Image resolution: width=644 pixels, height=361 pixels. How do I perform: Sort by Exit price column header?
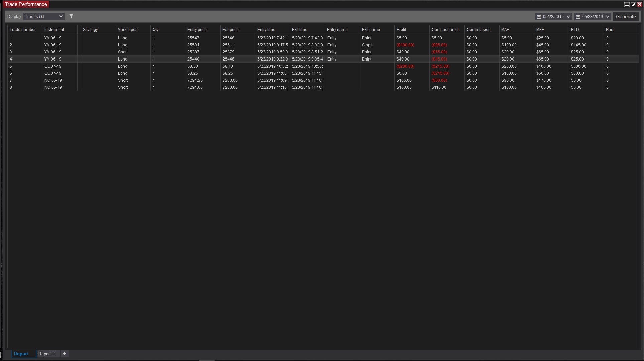[x=237, y=30]
